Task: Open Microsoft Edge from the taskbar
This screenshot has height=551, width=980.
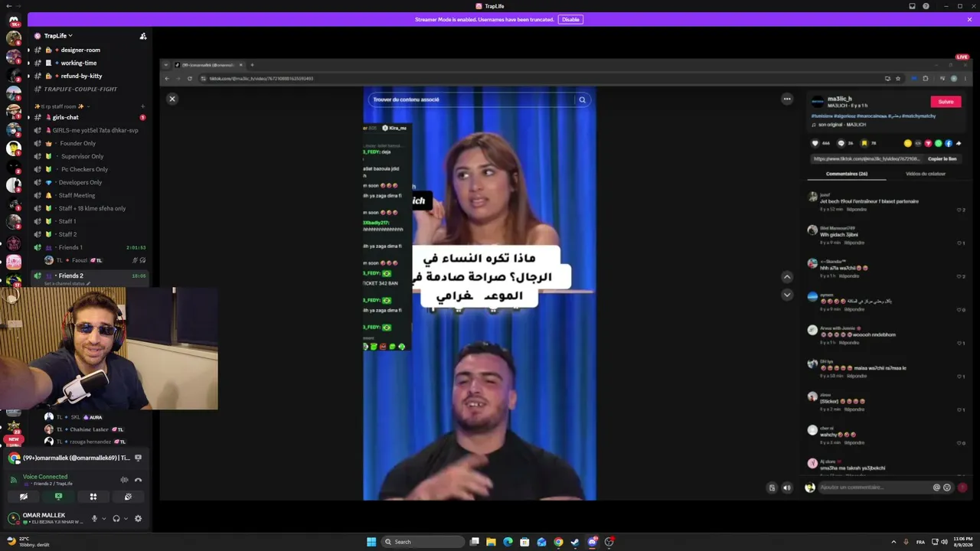Action: click(508, 542)
